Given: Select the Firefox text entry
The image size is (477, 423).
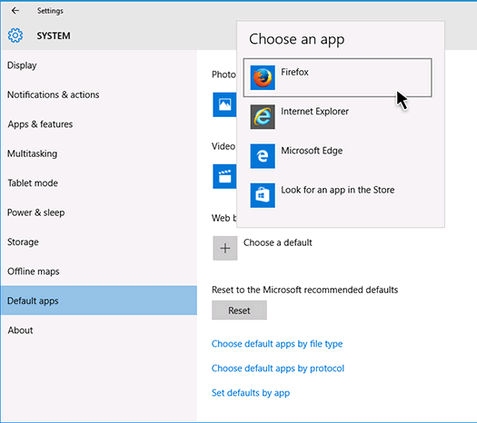Looking at the screenshot, I should (295, 72).
